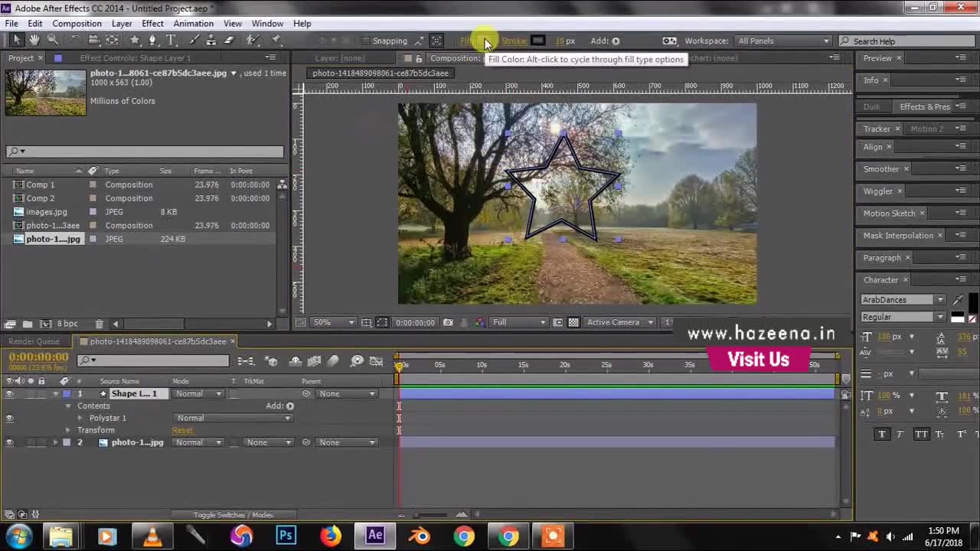The image size is (980, 551).
Task: Select the Brush tool
Action: [194, 41]
